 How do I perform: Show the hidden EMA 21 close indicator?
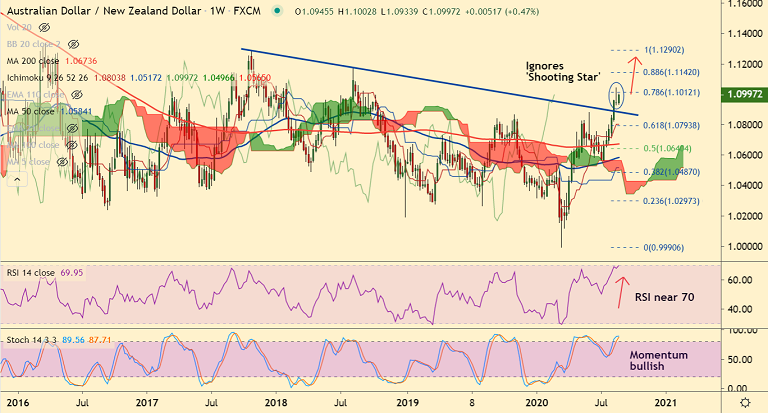point(72,128)
